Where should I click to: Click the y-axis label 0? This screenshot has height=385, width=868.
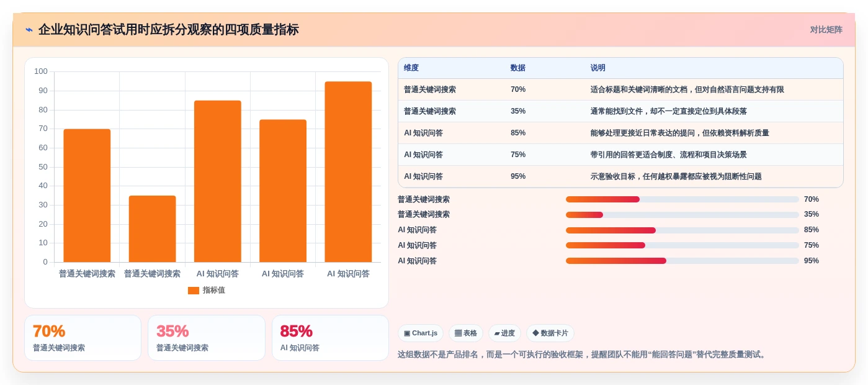(45, 262)
